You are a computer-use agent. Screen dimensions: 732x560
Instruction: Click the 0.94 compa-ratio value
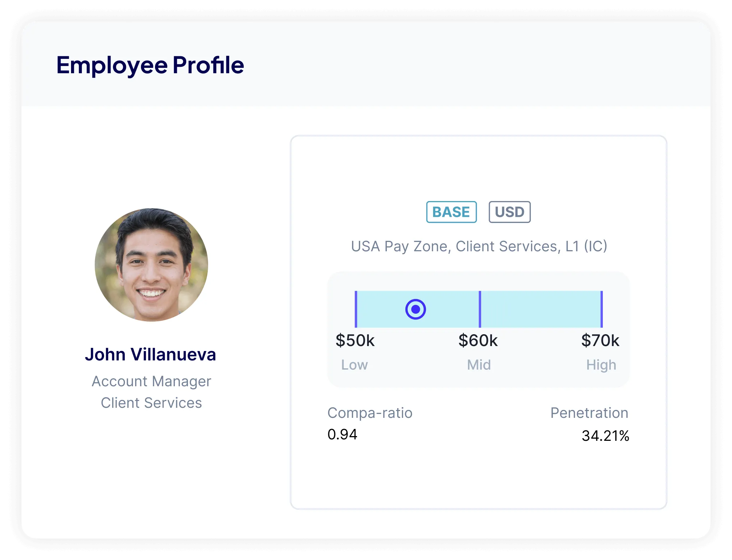pos(342,434)
